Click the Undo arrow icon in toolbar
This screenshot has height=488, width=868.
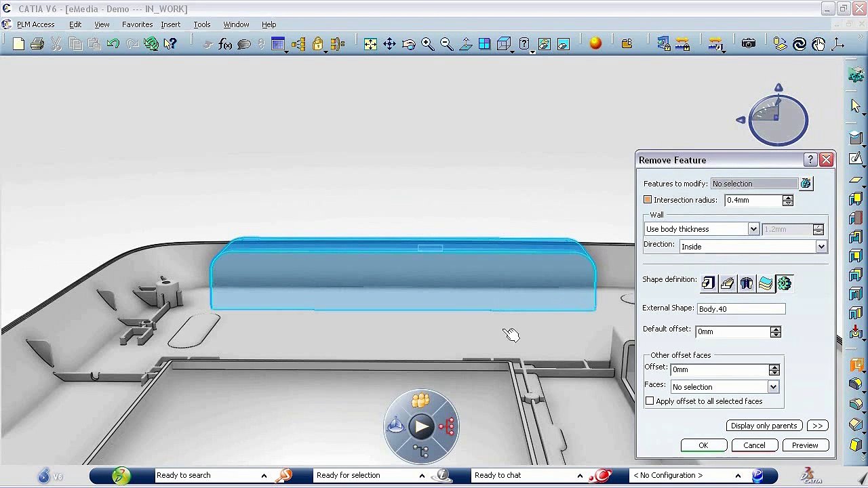coord(113,44)
